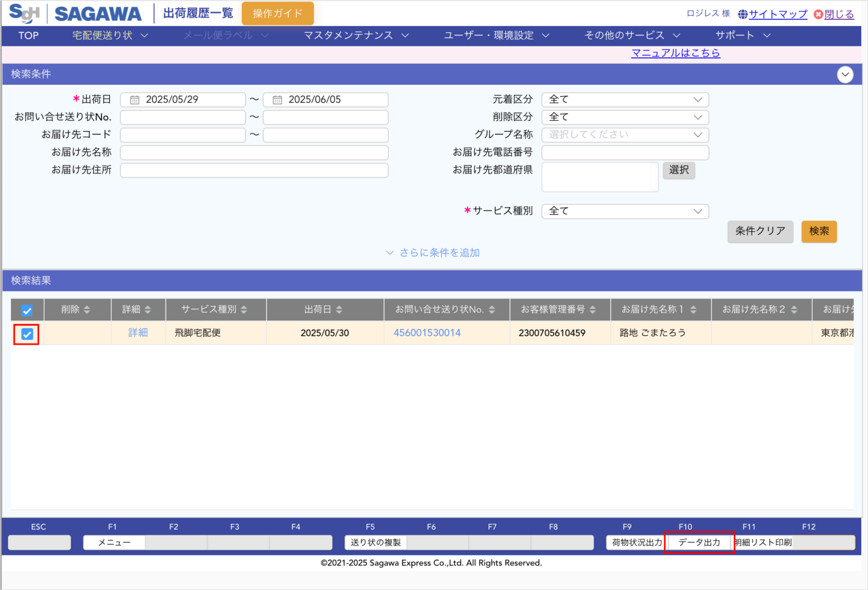Click the お届け先名称 input field

(x=254, y=153)
